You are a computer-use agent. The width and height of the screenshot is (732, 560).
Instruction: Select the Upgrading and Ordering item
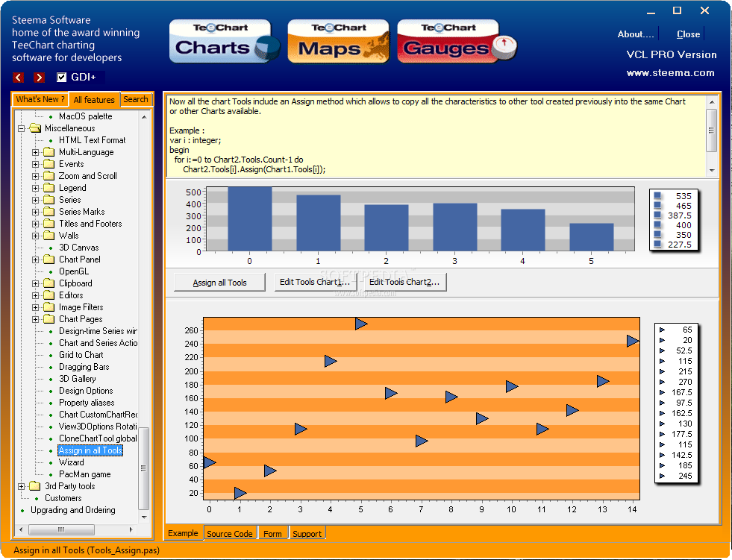tap(73, 510)
